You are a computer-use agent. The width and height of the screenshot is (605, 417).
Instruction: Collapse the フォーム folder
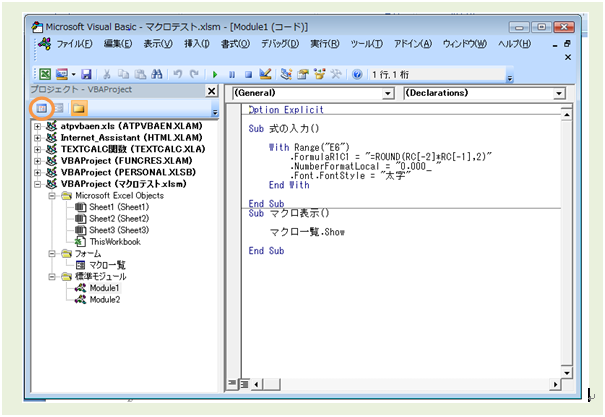click(52, 253)
